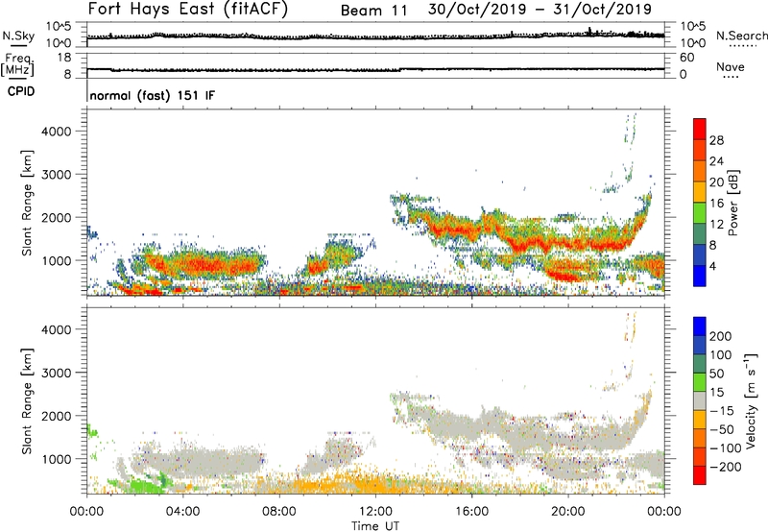
Task: Select the "Slant Range [km]" label of velocity panel
Action: [x=27, y=401]
